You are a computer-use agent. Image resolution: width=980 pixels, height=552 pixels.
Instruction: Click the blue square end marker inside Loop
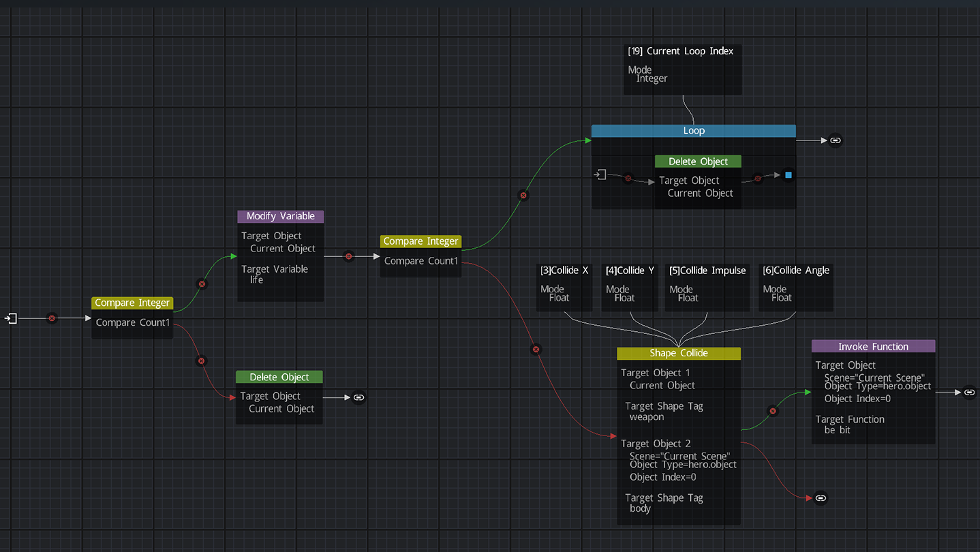point(788,175)
